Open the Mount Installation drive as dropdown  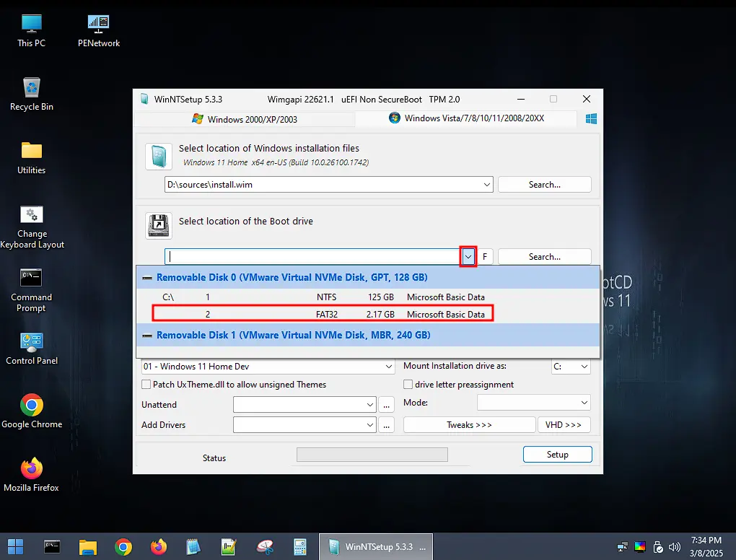click(570, 366)
